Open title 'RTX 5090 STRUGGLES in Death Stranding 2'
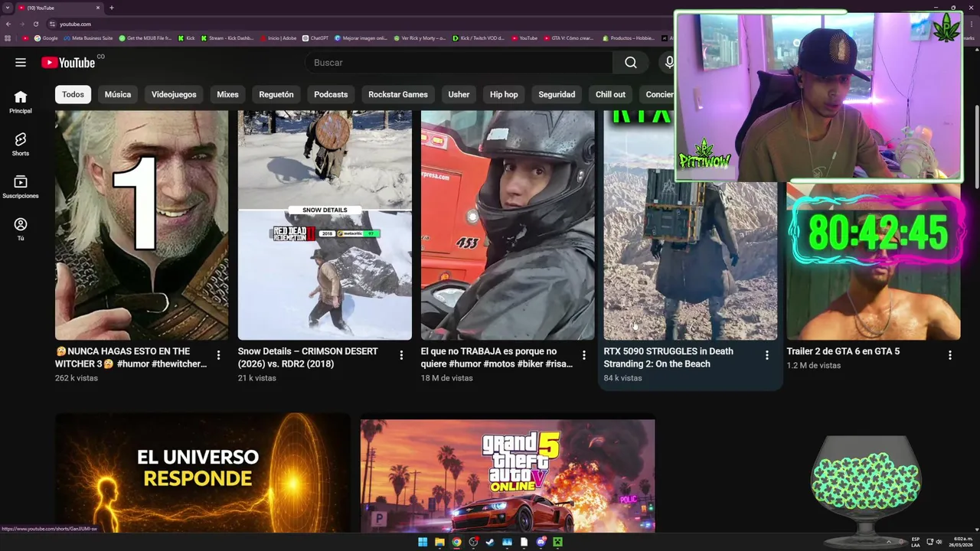Image resolution: width=980 pixels, height=551 pixels. (x=668, y=357)
